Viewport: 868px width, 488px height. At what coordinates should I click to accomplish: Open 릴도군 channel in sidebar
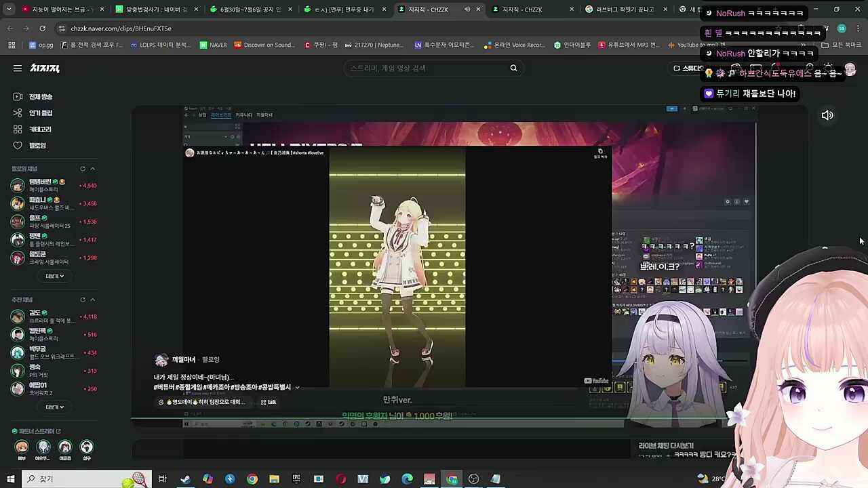click(x=54, y=258)
